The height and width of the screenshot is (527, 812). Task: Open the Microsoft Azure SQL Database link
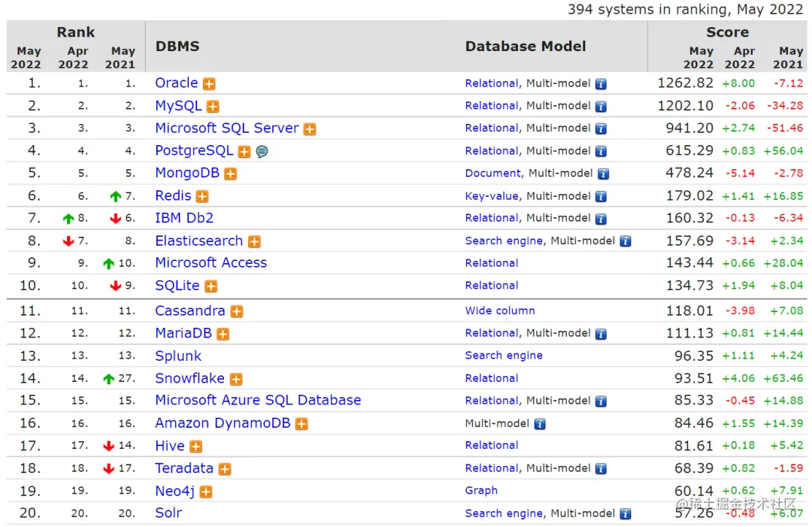click(x=258, y=401)
